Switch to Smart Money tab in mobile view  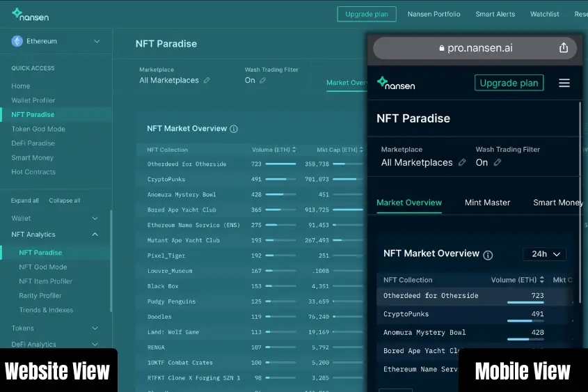coord(558,203)
